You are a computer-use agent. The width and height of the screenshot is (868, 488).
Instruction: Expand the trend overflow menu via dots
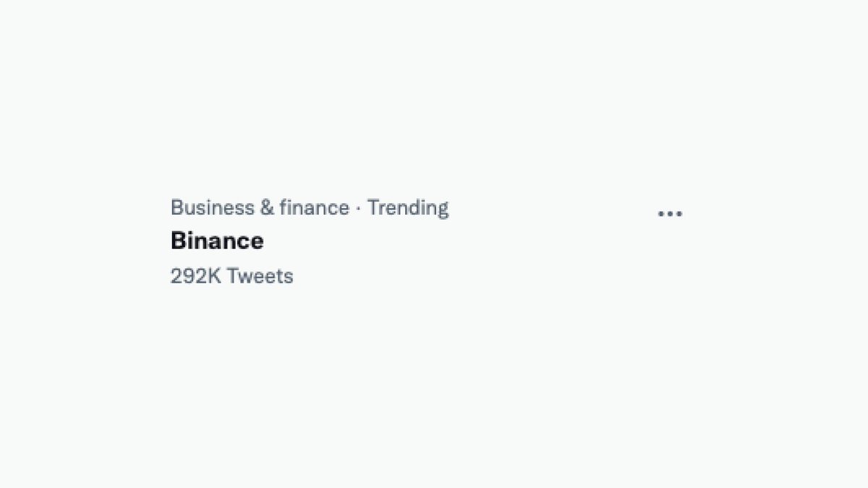pyautogui.click(x=670, y=213)
